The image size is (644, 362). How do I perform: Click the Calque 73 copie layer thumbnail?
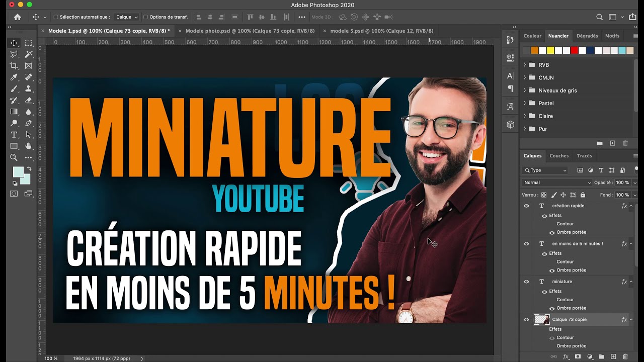(541, 319)
